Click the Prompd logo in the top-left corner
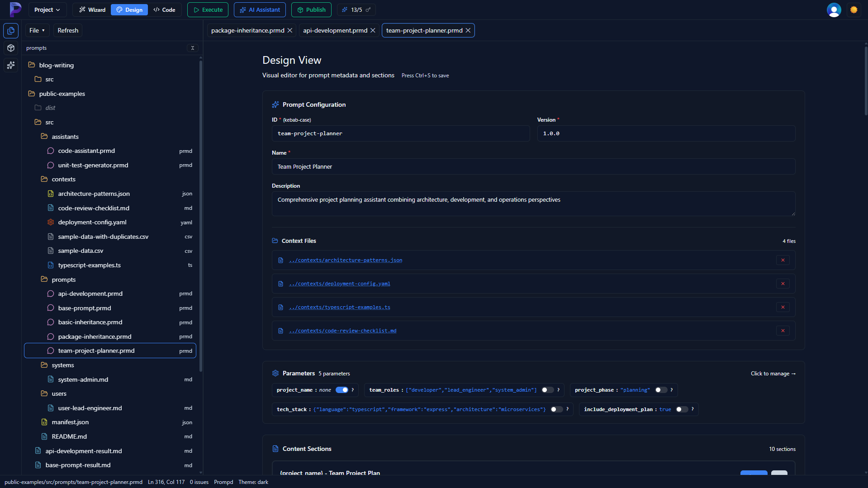868x488 pixels. (15, 9)
